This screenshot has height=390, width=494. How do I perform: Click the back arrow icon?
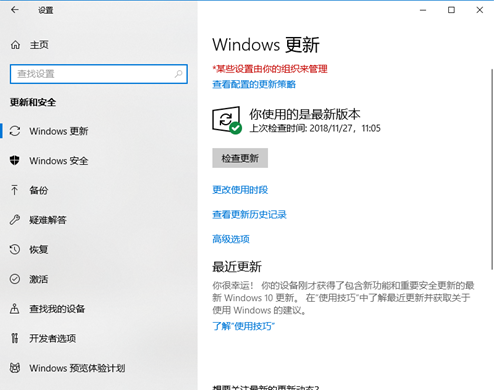(x=15, y=10)
